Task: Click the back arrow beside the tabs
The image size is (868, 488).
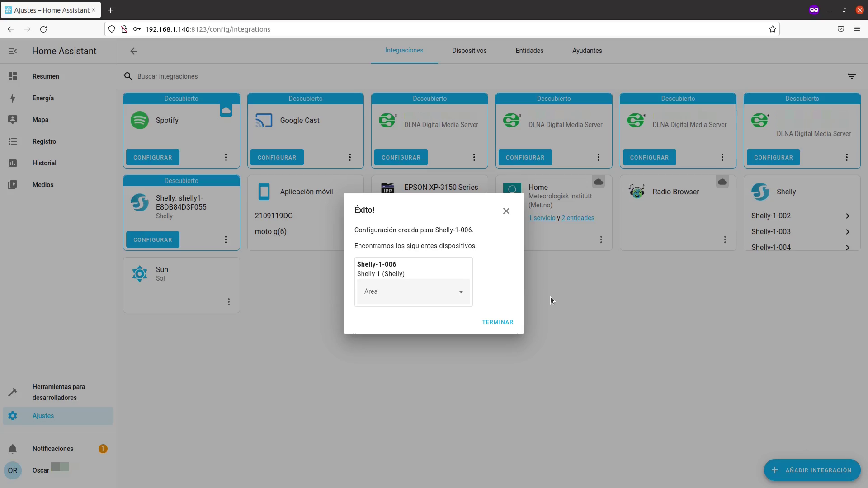Action: 134,51
